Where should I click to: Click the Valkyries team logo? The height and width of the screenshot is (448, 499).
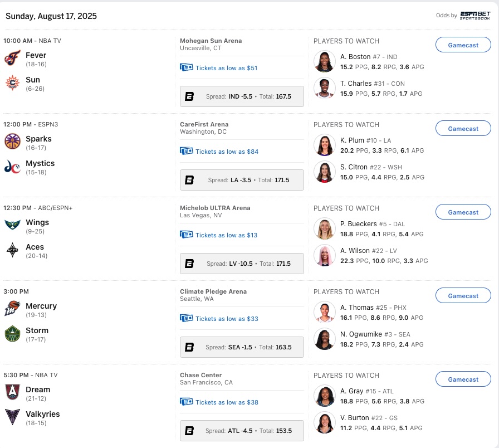pyautogui.click(x=12, y=417)
